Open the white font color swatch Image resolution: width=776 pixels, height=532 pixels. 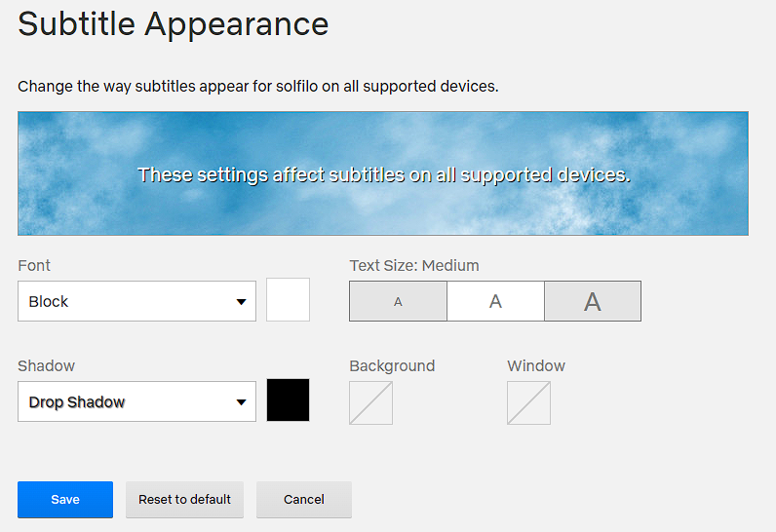pos(288,300)
